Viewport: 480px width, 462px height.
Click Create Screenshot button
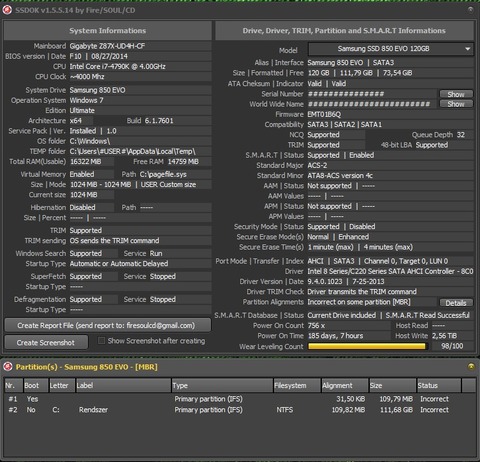pyautogui.click(x=46, y=342)
